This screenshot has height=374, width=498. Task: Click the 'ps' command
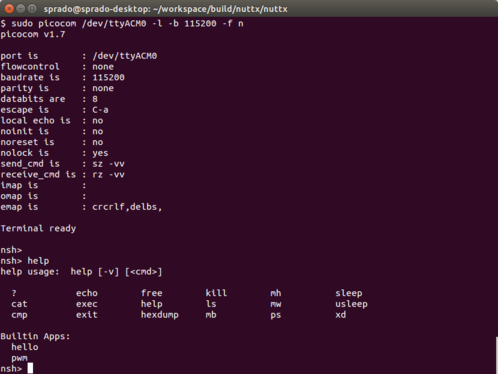tap(276, 315)
